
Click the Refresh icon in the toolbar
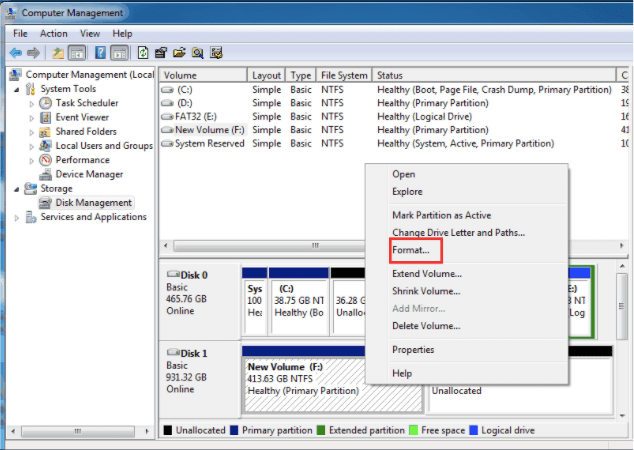pyautogui.click(x=143, y=53)
